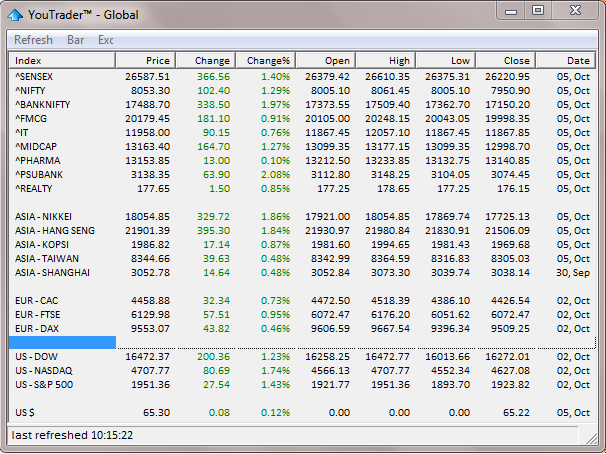This screenshot has width=606, height=454.
Task: Open the Bar menu
Action: coord(75,40)
